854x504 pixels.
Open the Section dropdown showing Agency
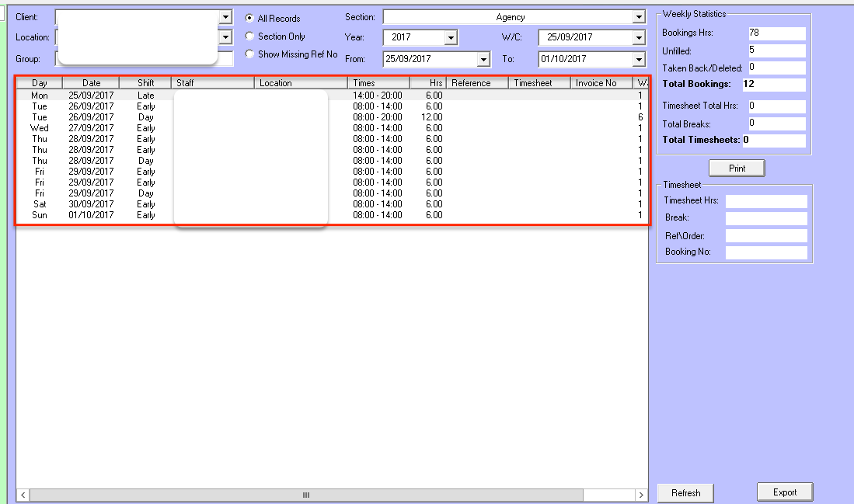point(639,17)
